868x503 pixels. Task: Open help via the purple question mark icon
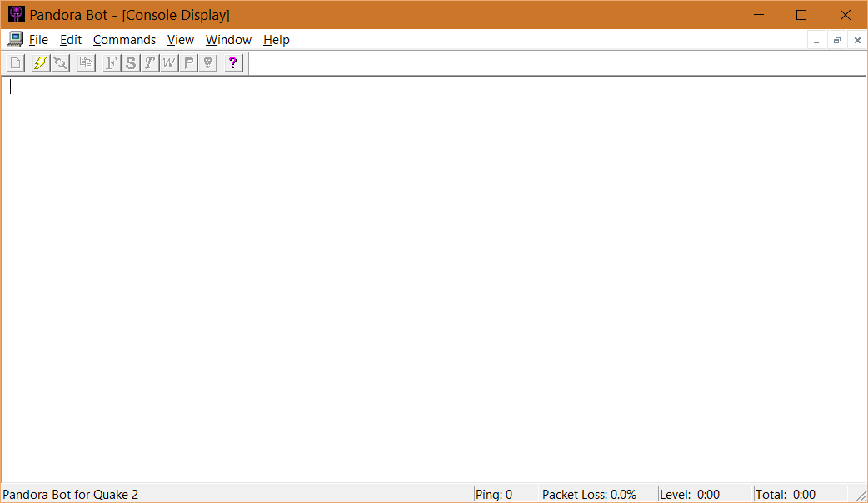233,63
